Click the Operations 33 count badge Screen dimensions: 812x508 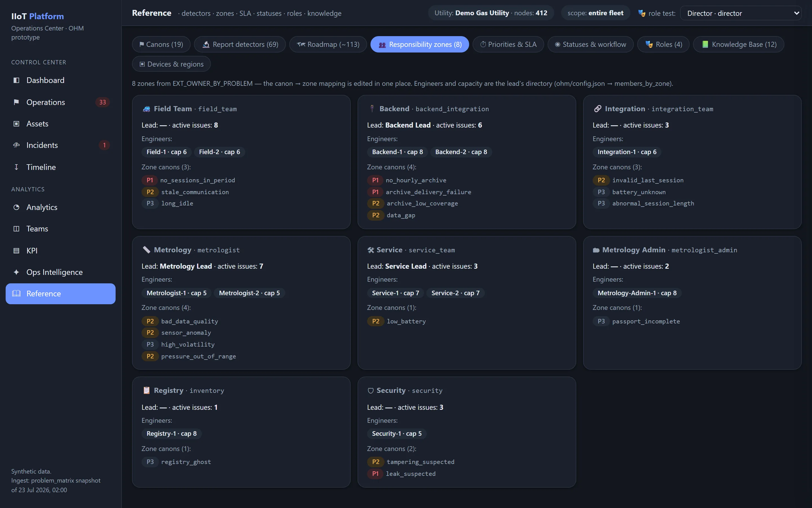coord(102,102)
